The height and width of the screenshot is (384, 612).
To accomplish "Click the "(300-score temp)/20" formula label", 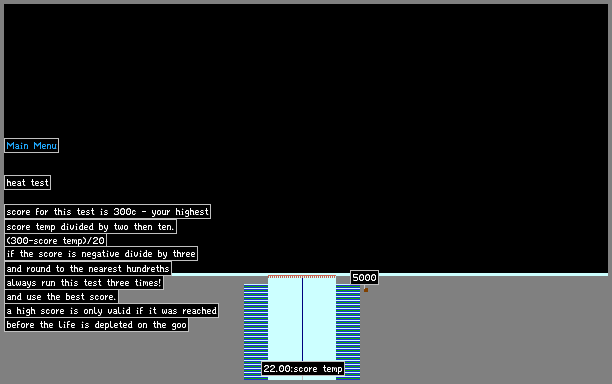I will point(55,240).
